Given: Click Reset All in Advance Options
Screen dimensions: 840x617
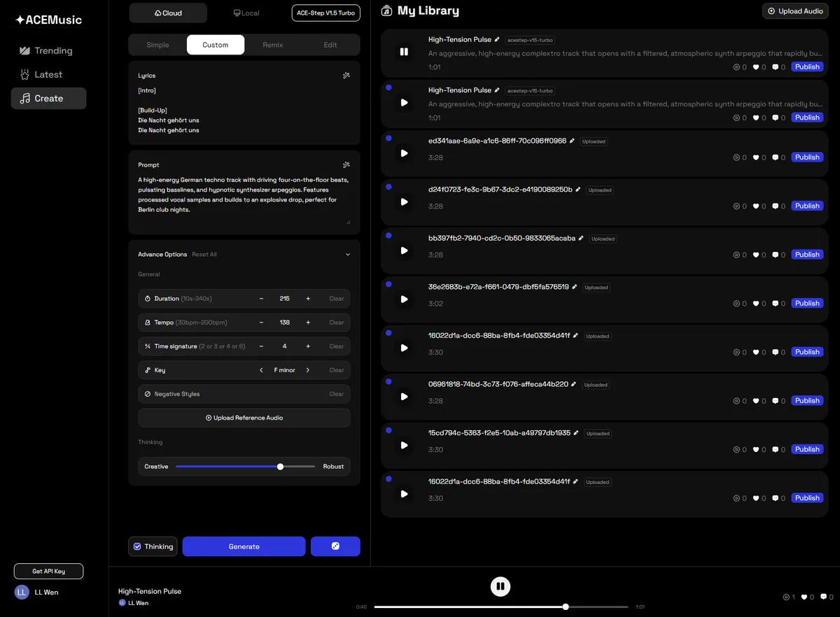Looking at the screenshot, I should 204,255.
